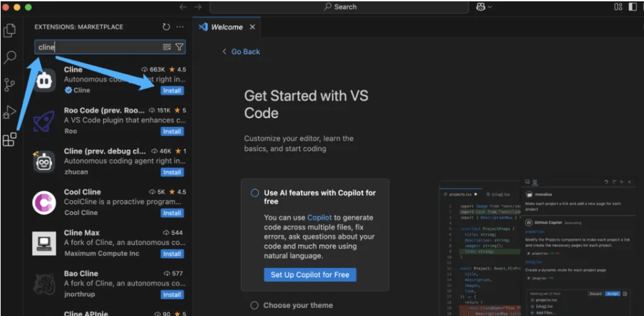Click the Cline 663K download count
Screen dimensions: 644x316
tap(154, 70)
